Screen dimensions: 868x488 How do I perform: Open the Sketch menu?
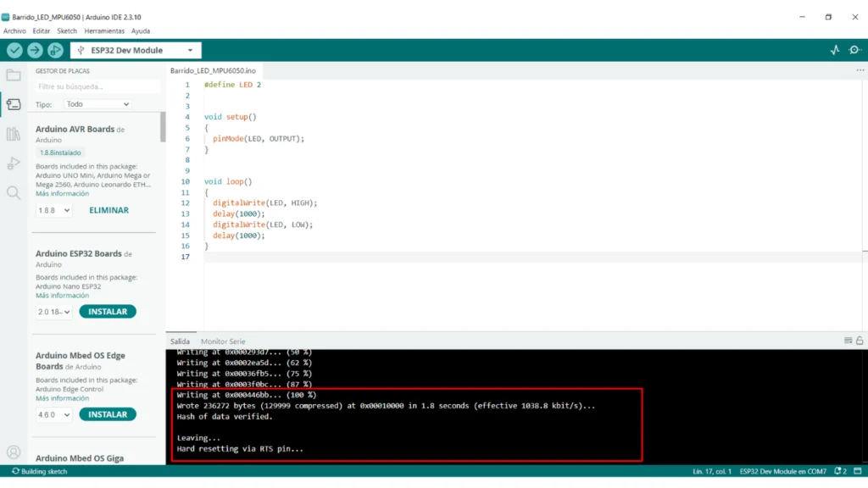click(67, 31)
